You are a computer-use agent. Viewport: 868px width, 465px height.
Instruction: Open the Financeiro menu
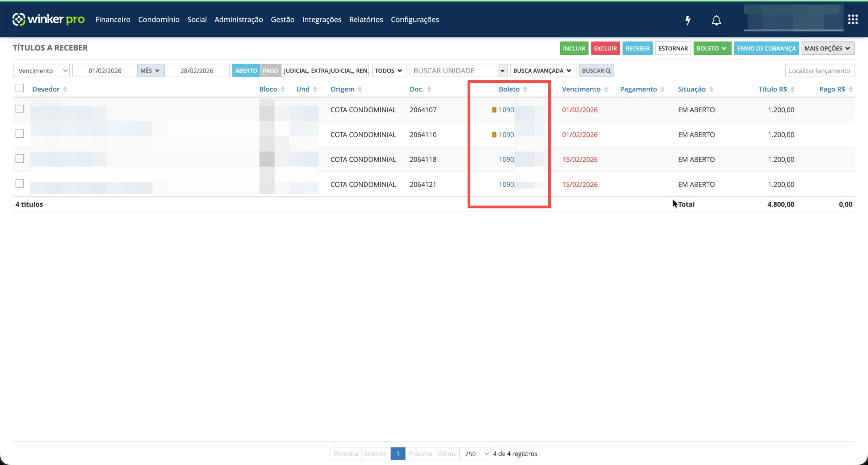click(x=113, y=19)
